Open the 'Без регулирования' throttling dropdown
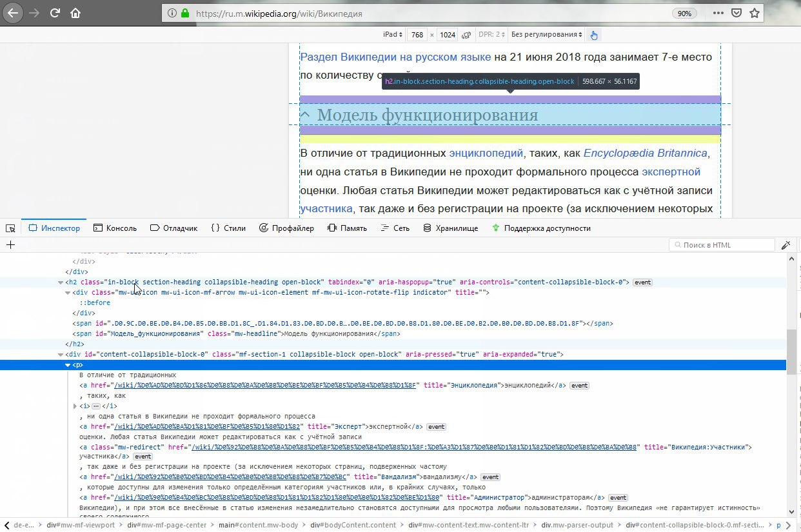 point(547,34)
